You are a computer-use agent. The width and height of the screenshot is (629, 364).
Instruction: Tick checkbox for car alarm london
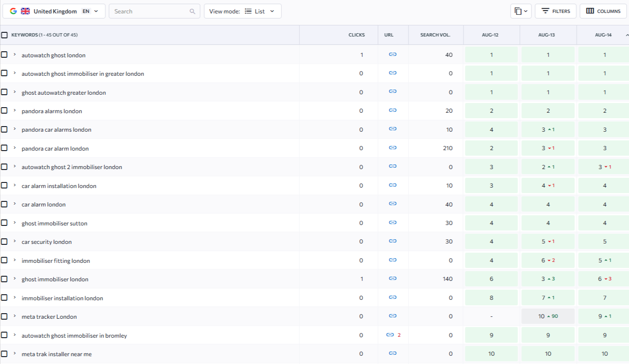4,204
